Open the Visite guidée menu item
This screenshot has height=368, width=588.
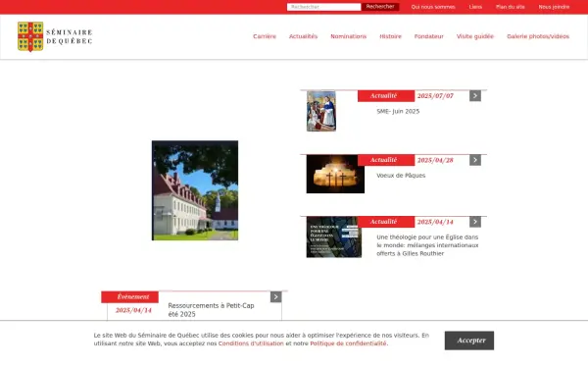tap(474, 36)
